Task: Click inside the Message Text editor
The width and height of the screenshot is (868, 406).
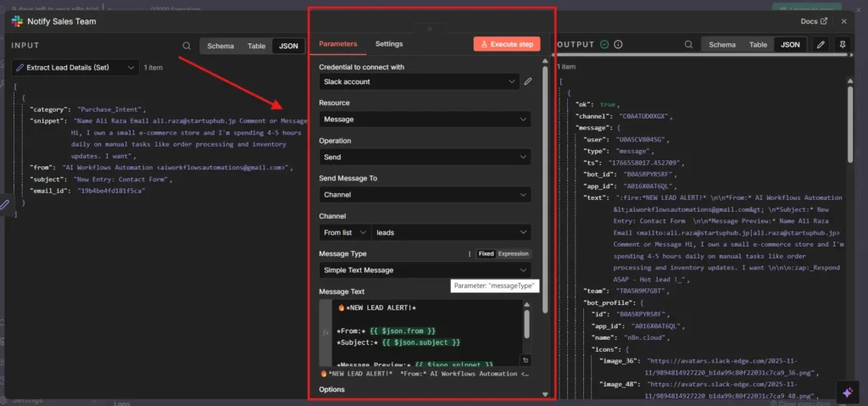Action: click(426, 332)
